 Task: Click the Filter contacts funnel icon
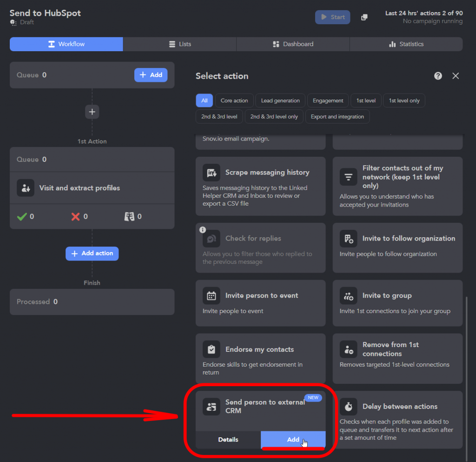348,177
